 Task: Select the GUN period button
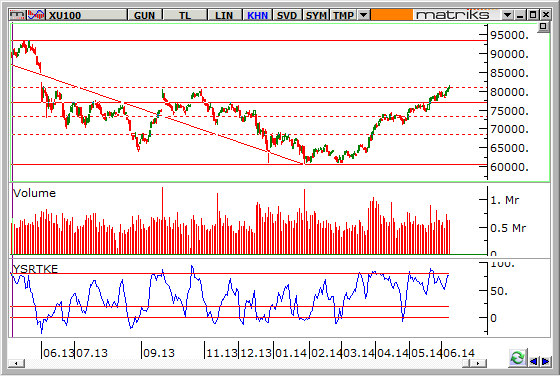pyautogui.click(x=145, y=15)
